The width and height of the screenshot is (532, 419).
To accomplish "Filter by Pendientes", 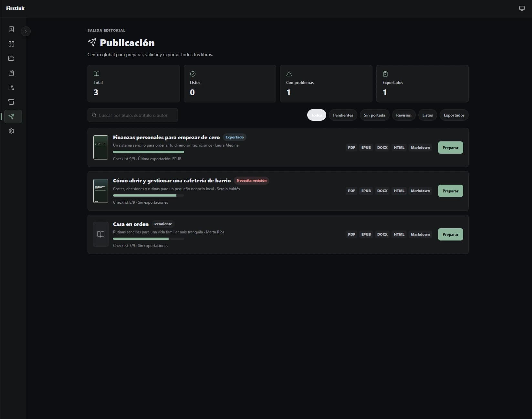I will coord(343,115).
